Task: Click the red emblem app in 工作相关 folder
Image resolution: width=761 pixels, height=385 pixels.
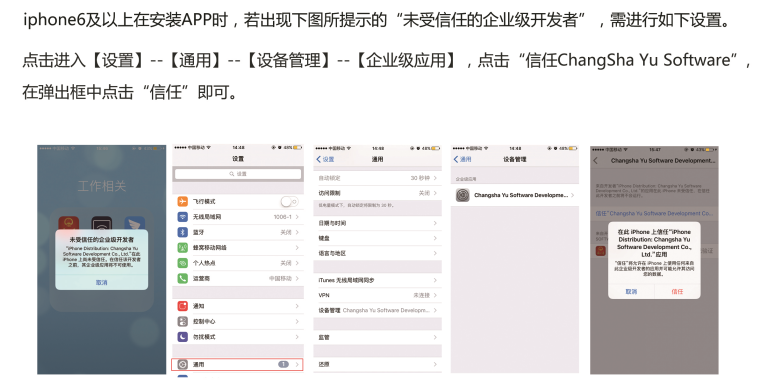Action: click(x=69, y=223)
